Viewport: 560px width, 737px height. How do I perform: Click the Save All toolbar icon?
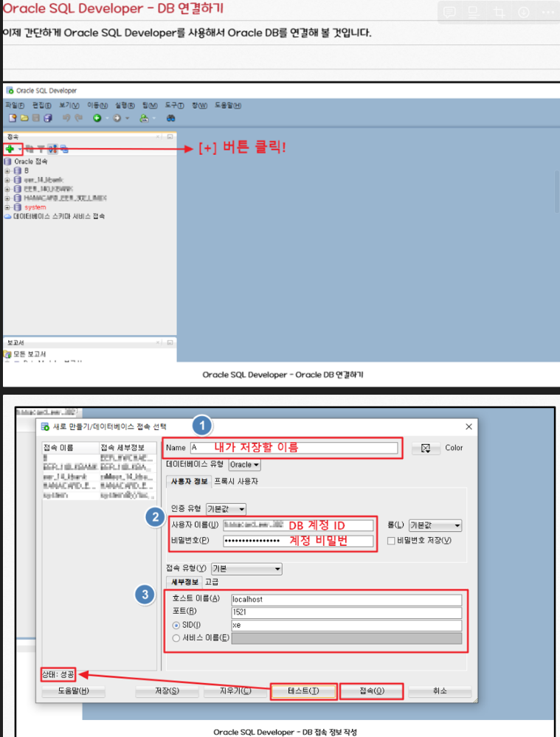(48, 118)
